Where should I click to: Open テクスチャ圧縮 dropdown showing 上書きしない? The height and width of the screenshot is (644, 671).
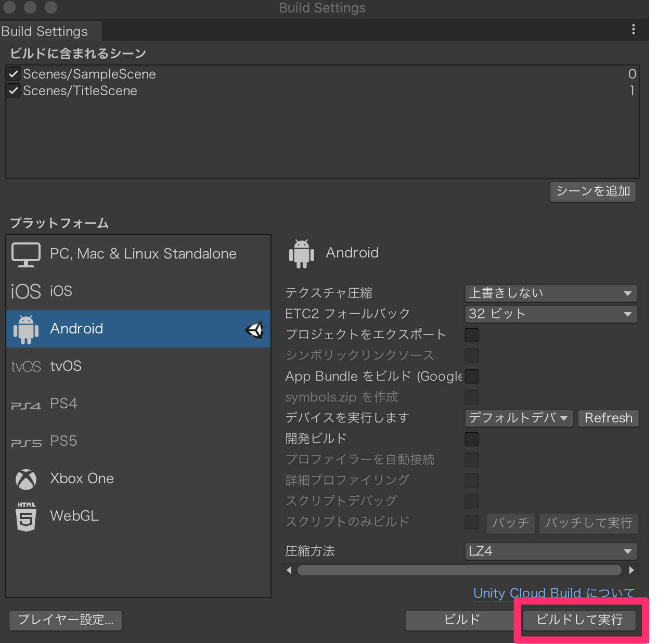pyautogui.click(x=551, y=293)
